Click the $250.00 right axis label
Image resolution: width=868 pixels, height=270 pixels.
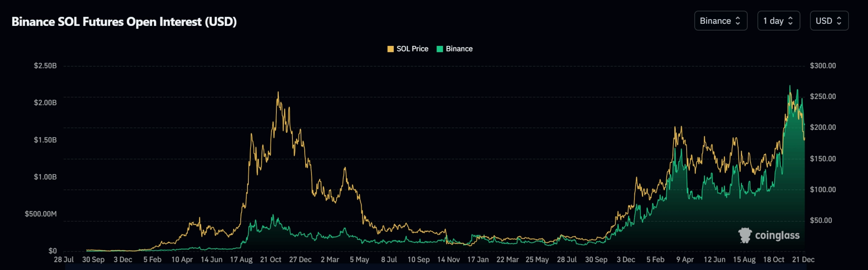[823, 96]
